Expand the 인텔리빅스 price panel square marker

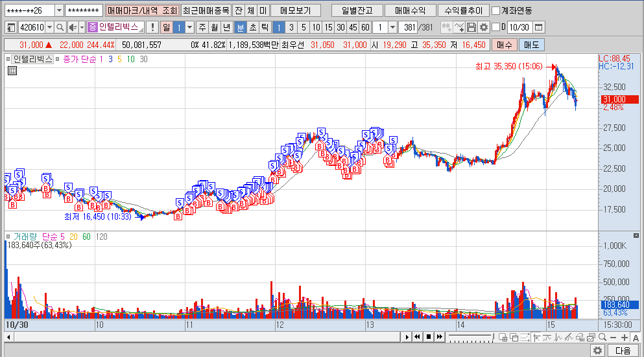pos(8,59)
